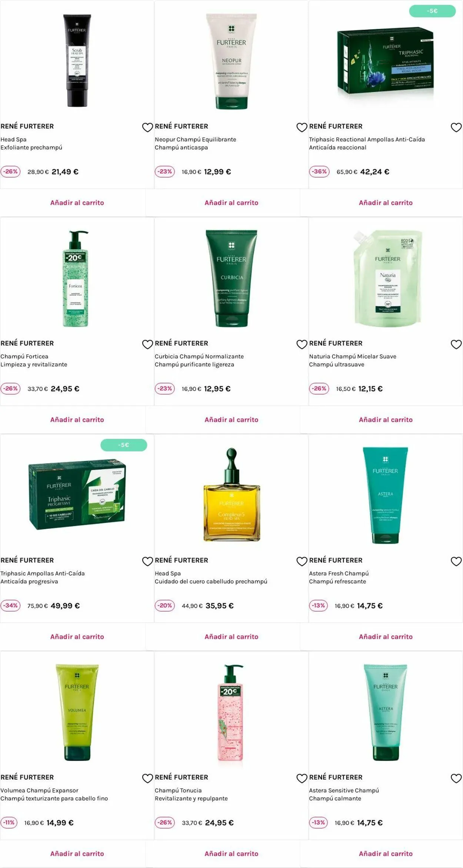Select the -5€ badge on Triphasic Reactional
This screenshot has height=868, width=463.
coord(432,11)
